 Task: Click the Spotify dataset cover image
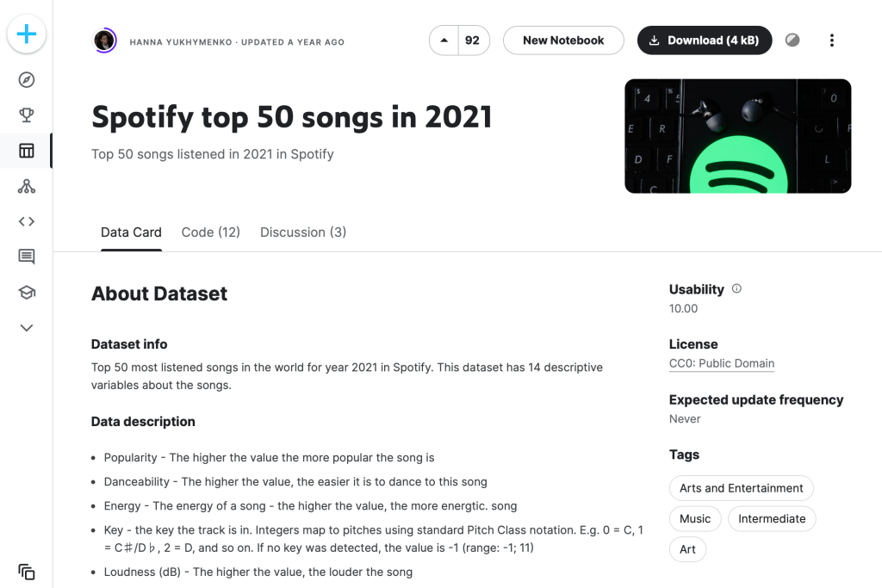[737, 136]
